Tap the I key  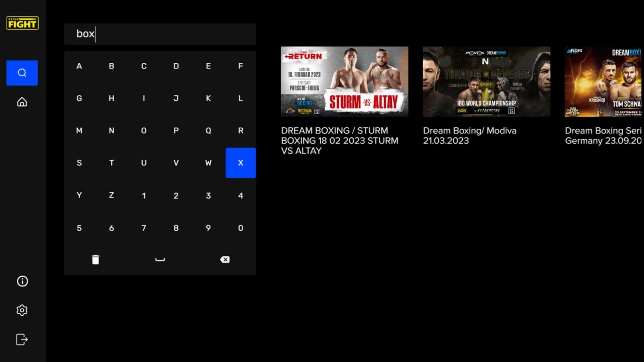coord(144,98)
